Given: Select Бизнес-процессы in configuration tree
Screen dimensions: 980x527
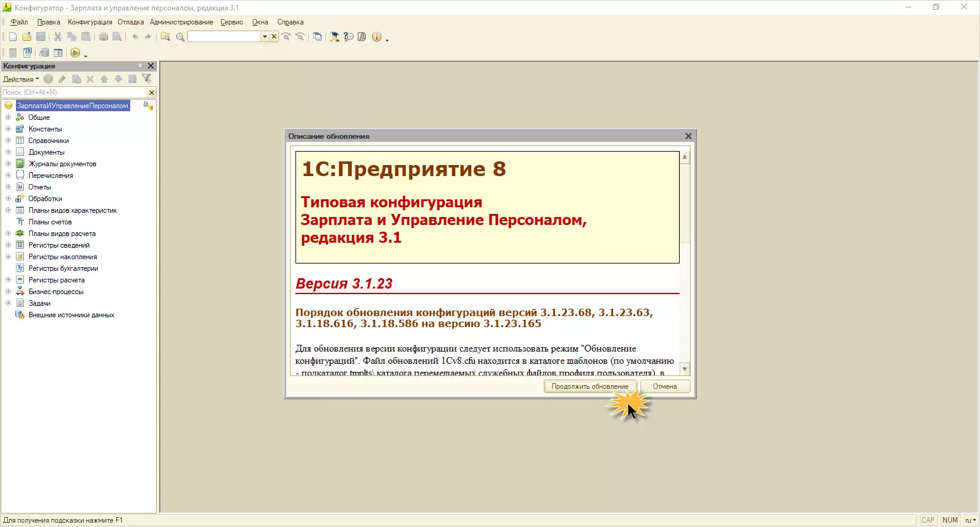Looking at the screenshot, I should tap(56, 292).
